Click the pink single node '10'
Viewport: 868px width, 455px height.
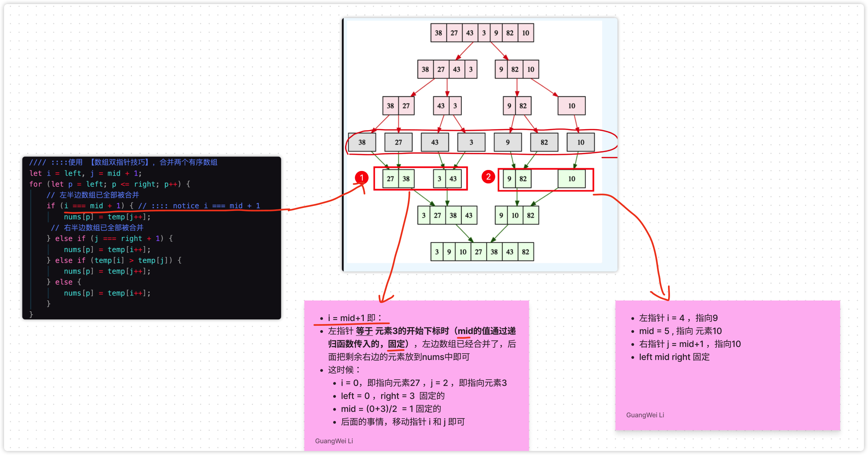pos(571,106)
